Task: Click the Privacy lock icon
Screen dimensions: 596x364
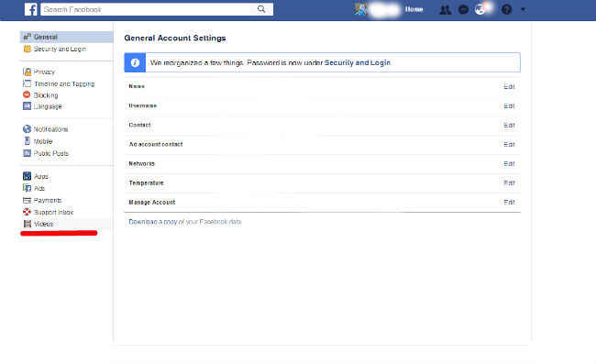Action: point(27,72)
